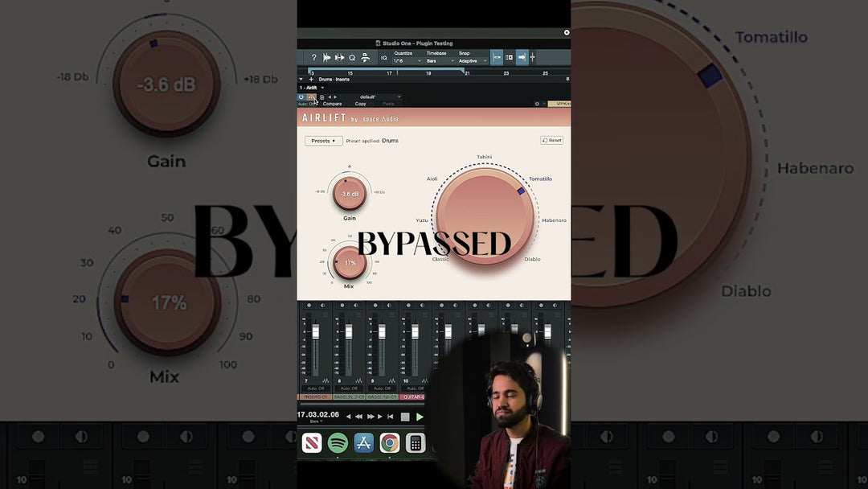Toggle the blue snap-line button left of split icon

coord(497,57)
